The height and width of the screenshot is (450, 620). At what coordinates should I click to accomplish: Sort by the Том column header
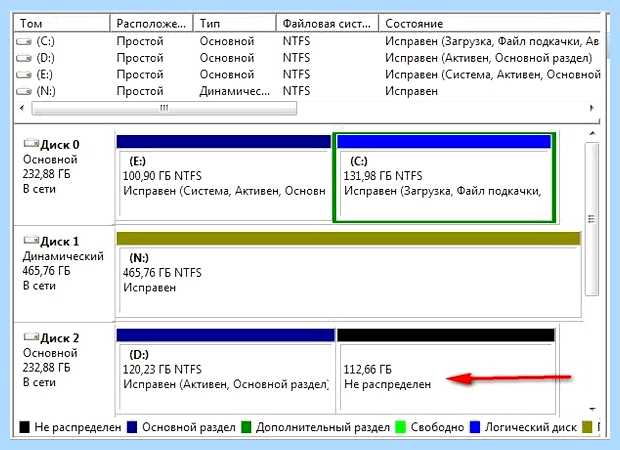[x=62, y=23]
